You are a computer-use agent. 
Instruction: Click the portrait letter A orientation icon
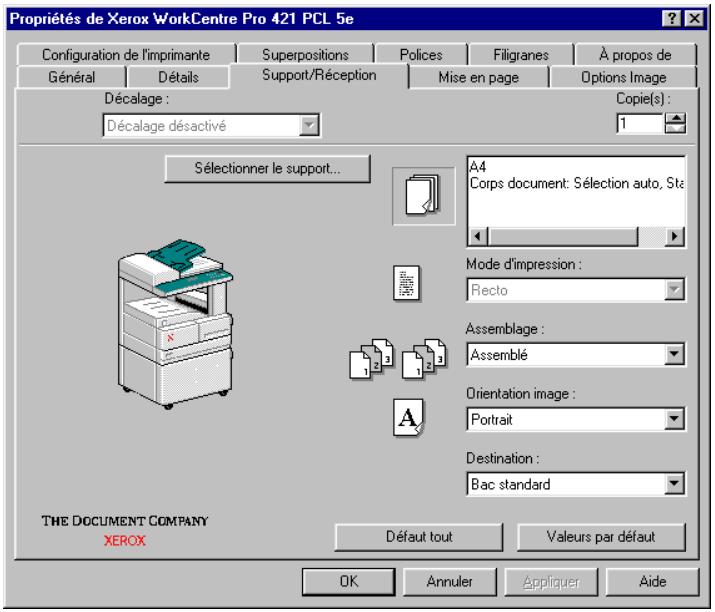tap(408, 418)
